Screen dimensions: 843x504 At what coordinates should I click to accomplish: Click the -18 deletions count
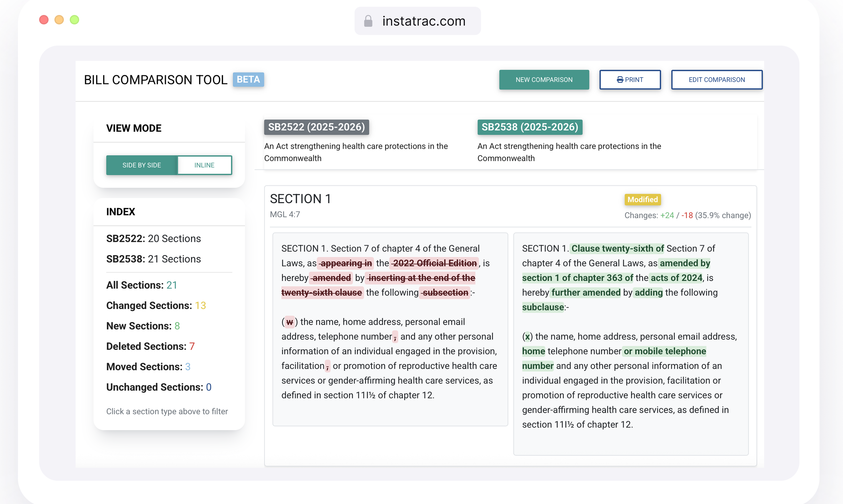pos(687,215)
